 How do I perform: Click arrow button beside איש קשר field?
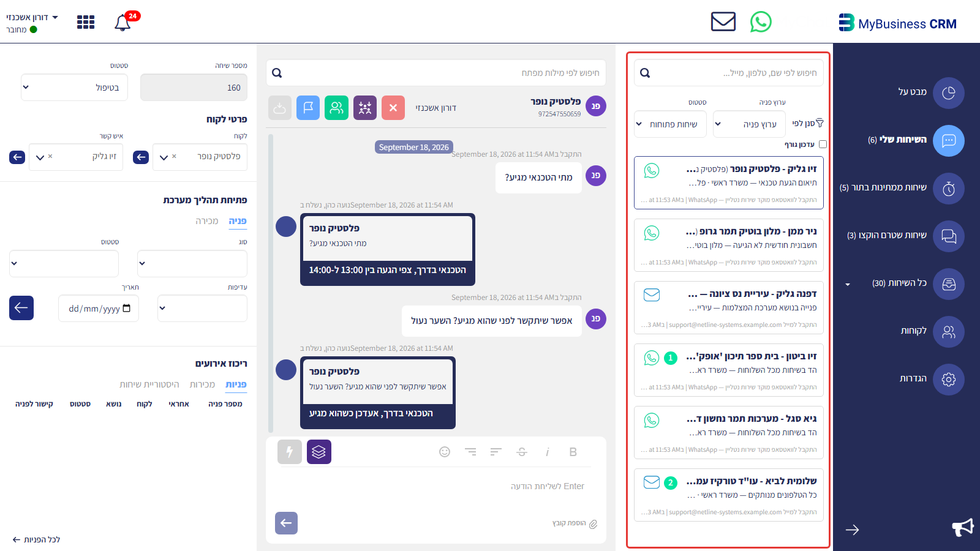click(x=17, y=157)
